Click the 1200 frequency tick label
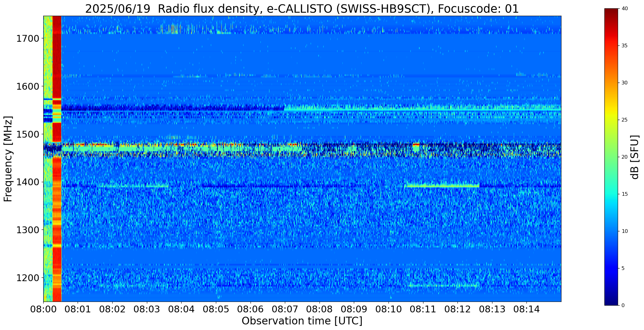Screen dimensions: 644x330 point(27,278)
